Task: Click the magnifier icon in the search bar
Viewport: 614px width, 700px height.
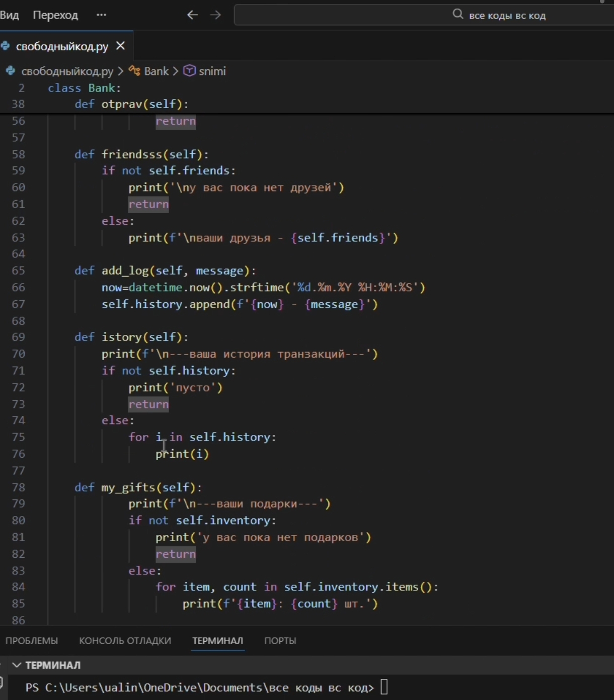Action: pos(457,15)
